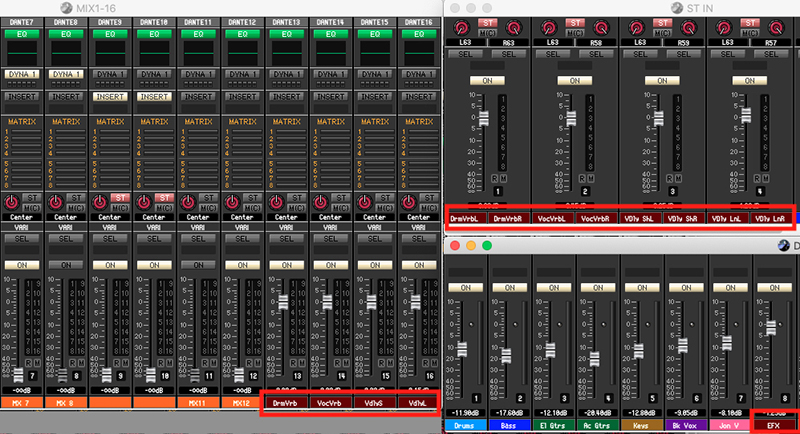Click the green window zoom dot above Drums
The image size is (800, 434).
(x=487, y=245)
